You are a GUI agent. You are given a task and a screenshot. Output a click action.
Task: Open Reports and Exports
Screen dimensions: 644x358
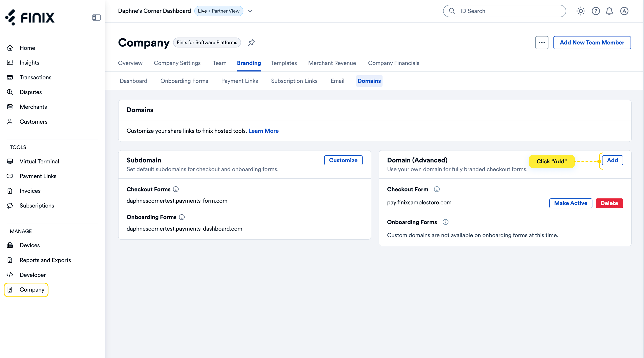pyautogui.click(x=45, y=260)
